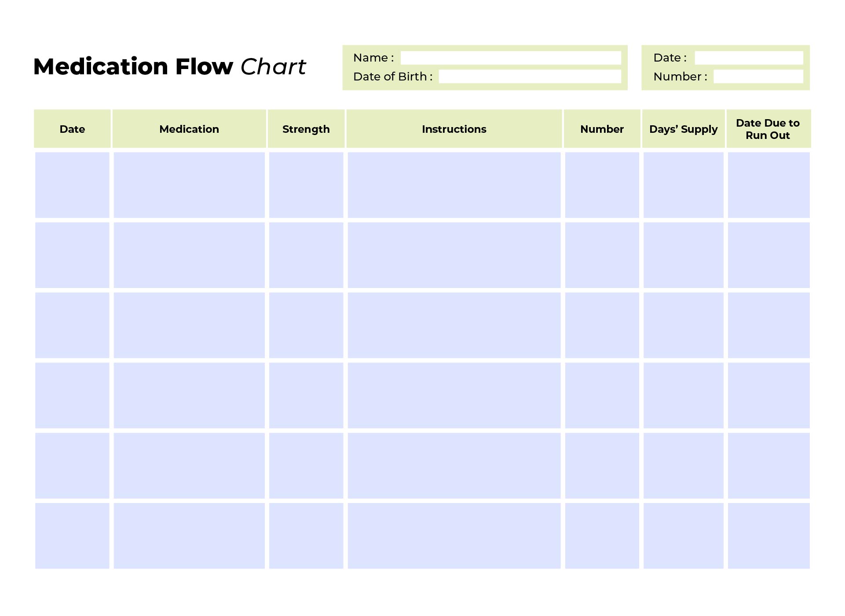Select the second-row Strength cell
The image size is (845, 616).
pyautogui.click(x=306, y=255)
